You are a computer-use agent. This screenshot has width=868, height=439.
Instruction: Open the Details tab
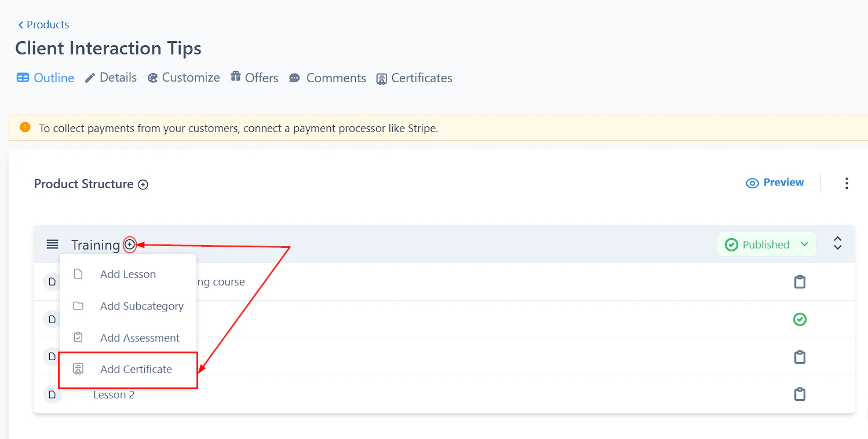[111, 78]
